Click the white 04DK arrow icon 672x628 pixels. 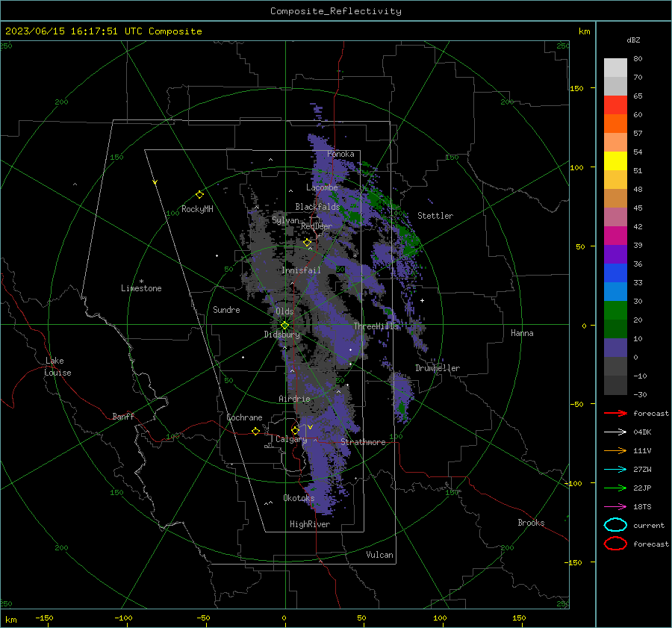615,432
